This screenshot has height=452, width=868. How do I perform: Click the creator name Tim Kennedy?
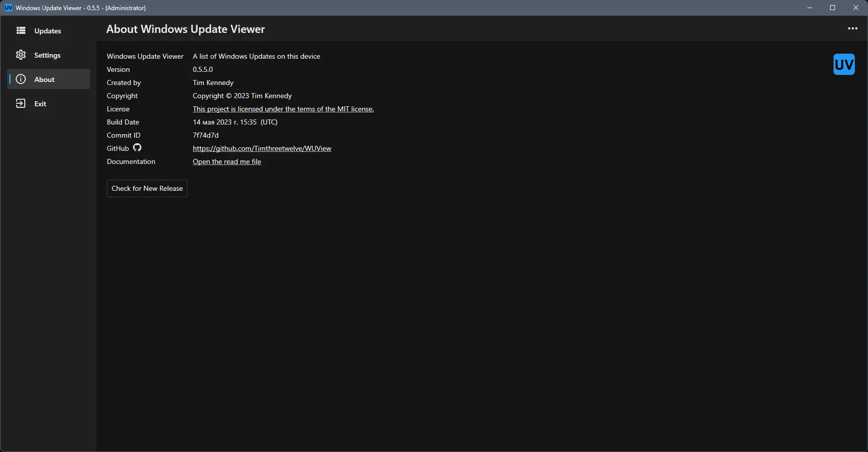tap(213, 83)
